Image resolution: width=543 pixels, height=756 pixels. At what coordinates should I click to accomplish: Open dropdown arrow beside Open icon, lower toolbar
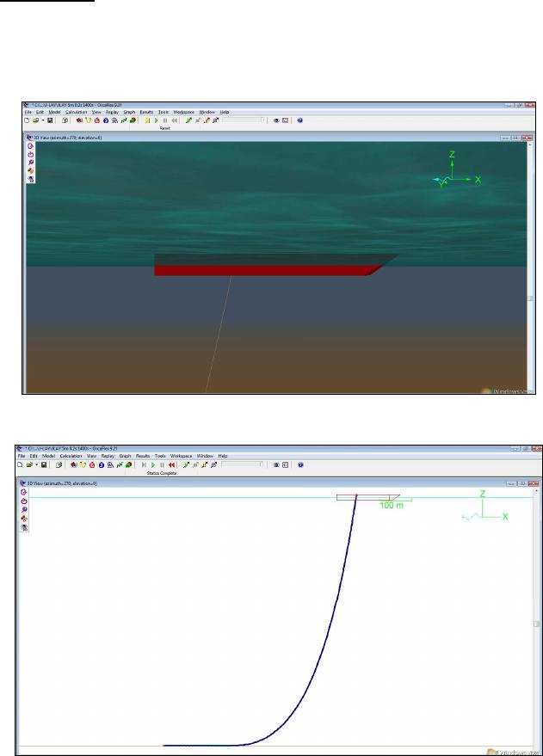tap(36, 465)
